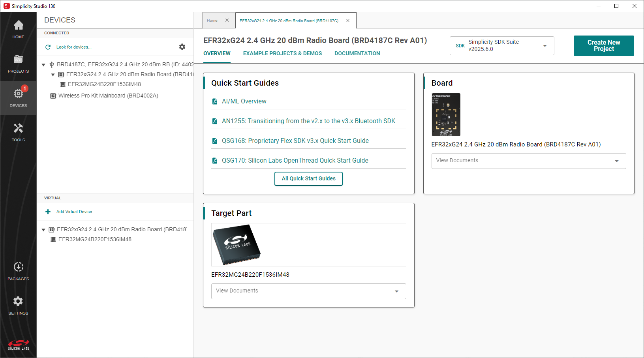Open the Target Part View Documents dropdown
Image resolution: width=644 pixels, height=358 pixels.
308,291
